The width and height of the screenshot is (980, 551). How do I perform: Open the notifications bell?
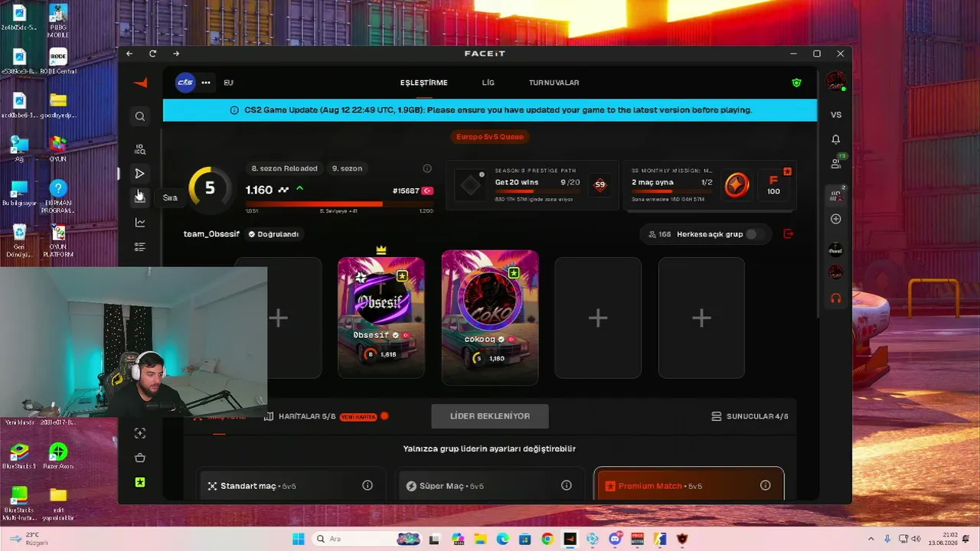pyautogui.click(x=836, y=139)
